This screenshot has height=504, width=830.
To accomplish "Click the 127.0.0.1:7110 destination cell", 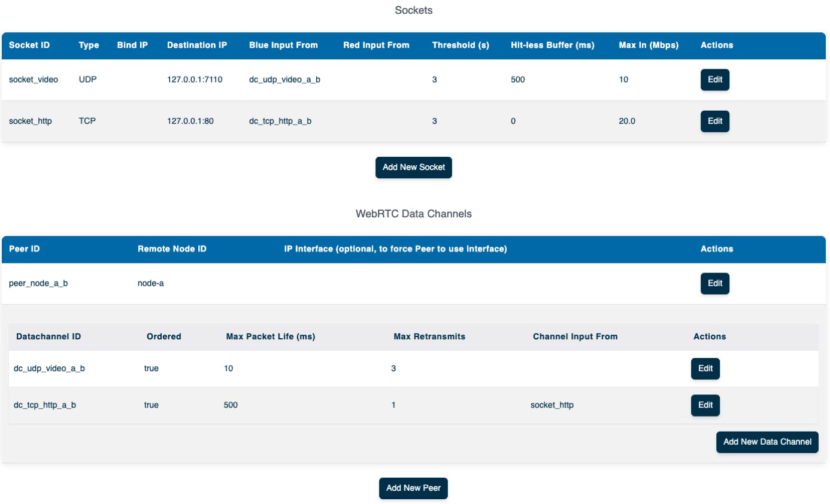I will point(195,80).
